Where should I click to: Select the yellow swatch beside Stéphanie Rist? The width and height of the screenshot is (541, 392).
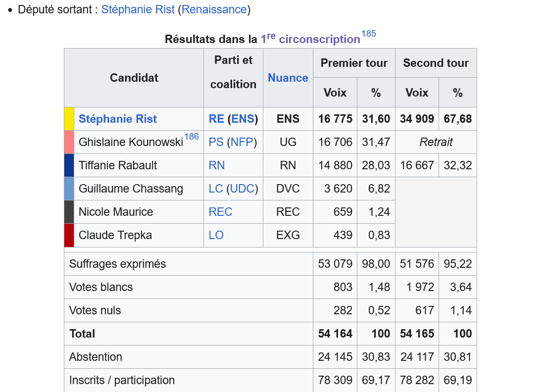coord(69,119)
